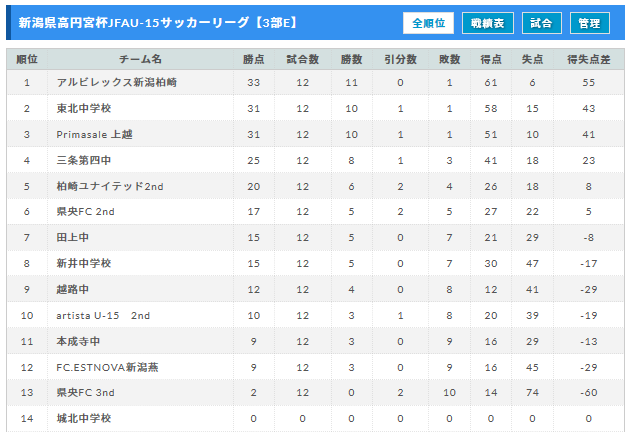Select the チーム名 column header

pos(140,60)
